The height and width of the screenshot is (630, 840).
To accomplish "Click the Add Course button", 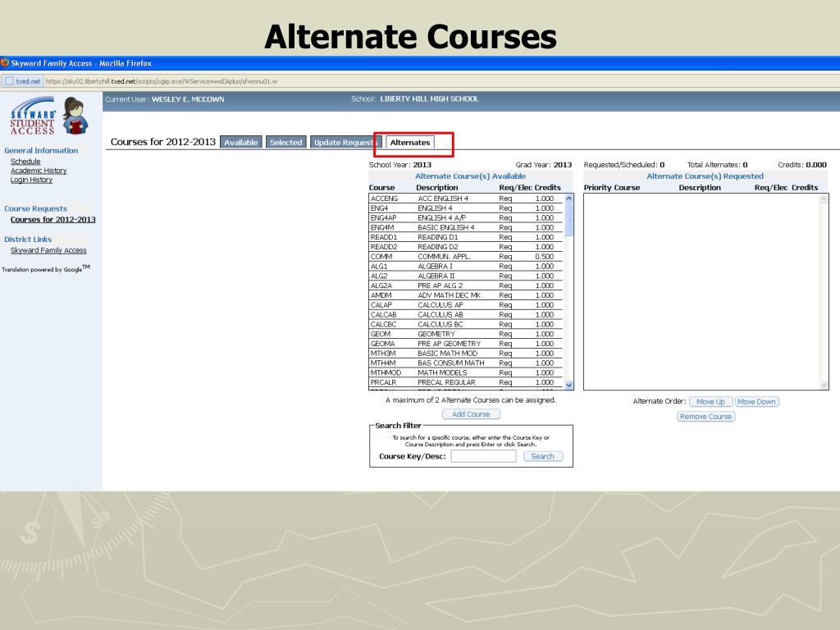I will click(470, 413).
